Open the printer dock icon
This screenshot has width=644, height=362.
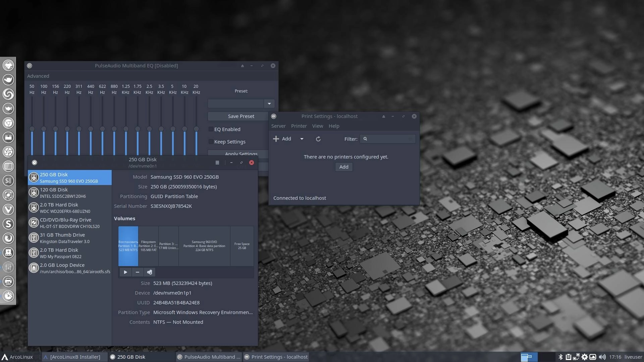(x=8, y=282)
